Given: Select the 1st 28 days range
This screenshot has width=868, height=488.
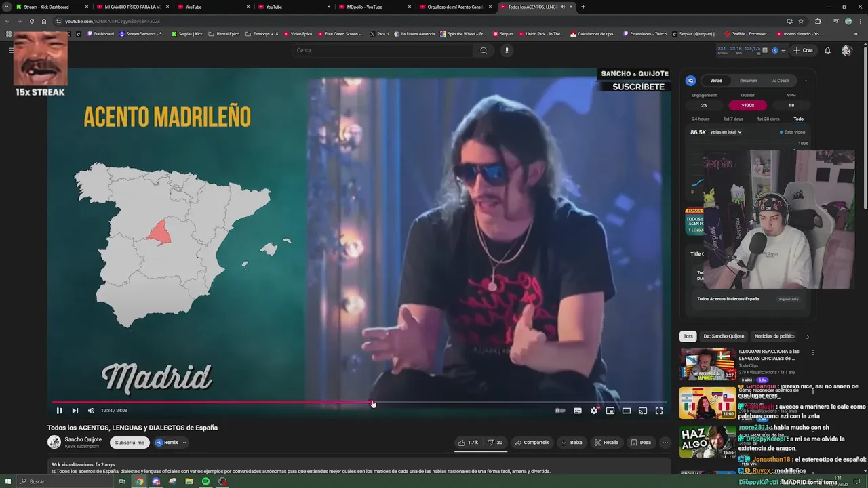Looking at the screenshot, I should 768,119.
